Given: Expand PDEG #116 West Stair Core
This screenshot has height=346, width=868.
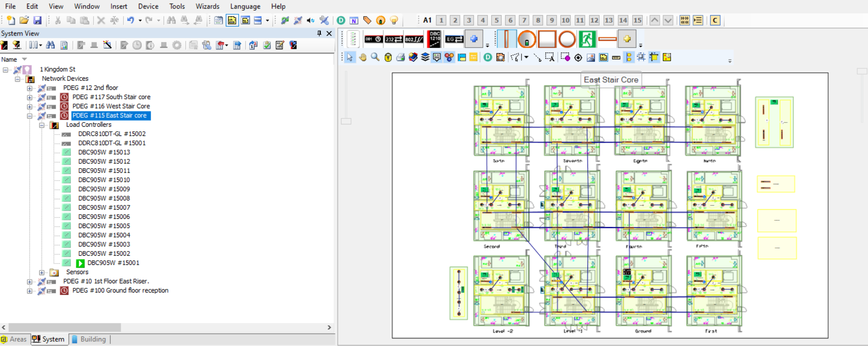Looking at the screenshot, I should (29, 106).
